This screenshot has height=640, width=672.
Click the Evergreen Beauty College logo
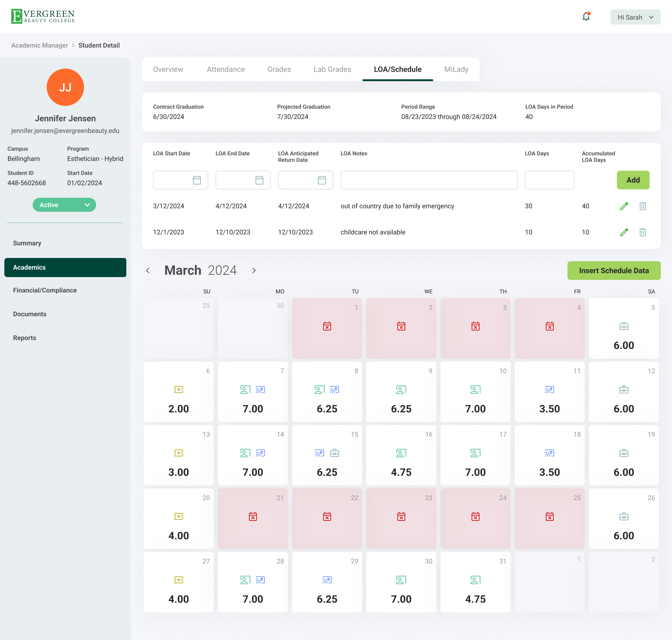click(43, 16)
